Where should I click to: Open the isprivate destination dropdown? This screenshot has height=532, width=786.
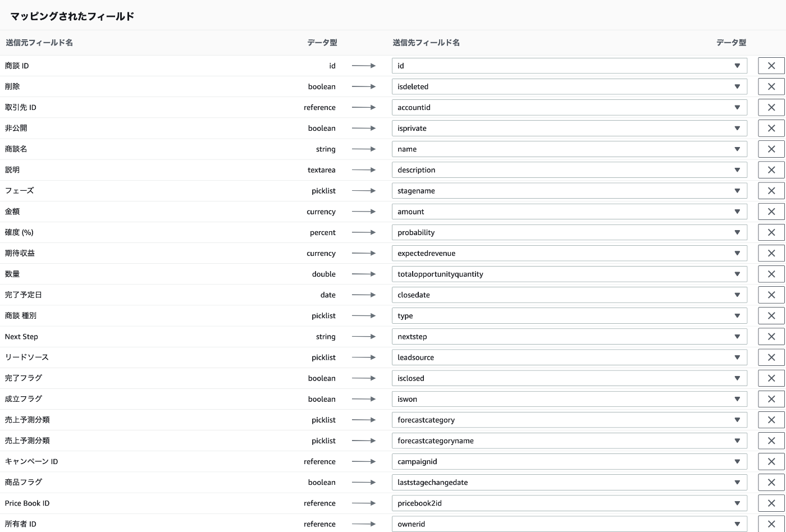click(x=569, y=128)
